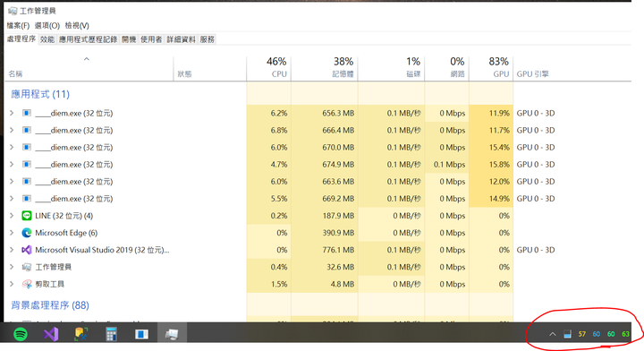Expand the 剪取工具 process row
This screenshot has height=351, width=644.
12,284
